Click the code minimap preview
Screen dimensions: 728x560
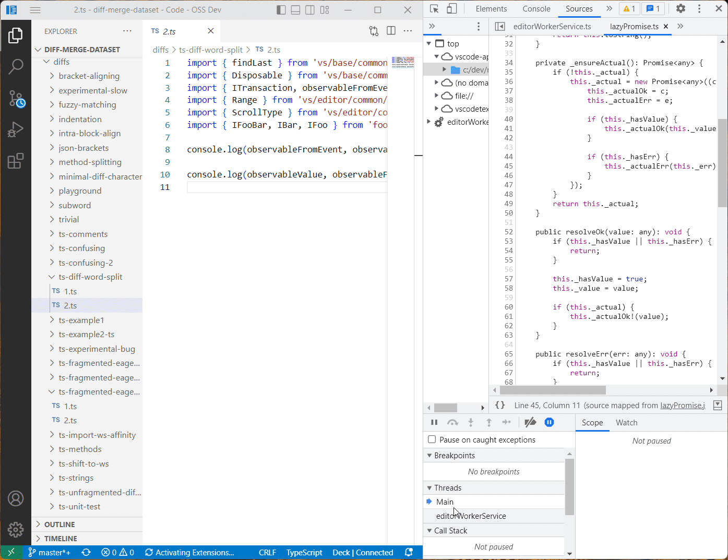(403, 63)
